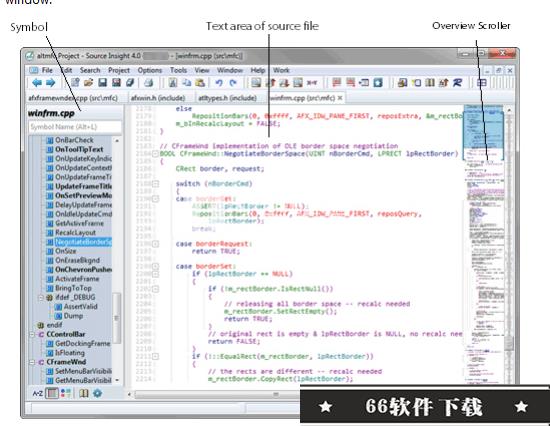Click the book icon below symbol list
The image size is (550, 426).
click(83, 393)
